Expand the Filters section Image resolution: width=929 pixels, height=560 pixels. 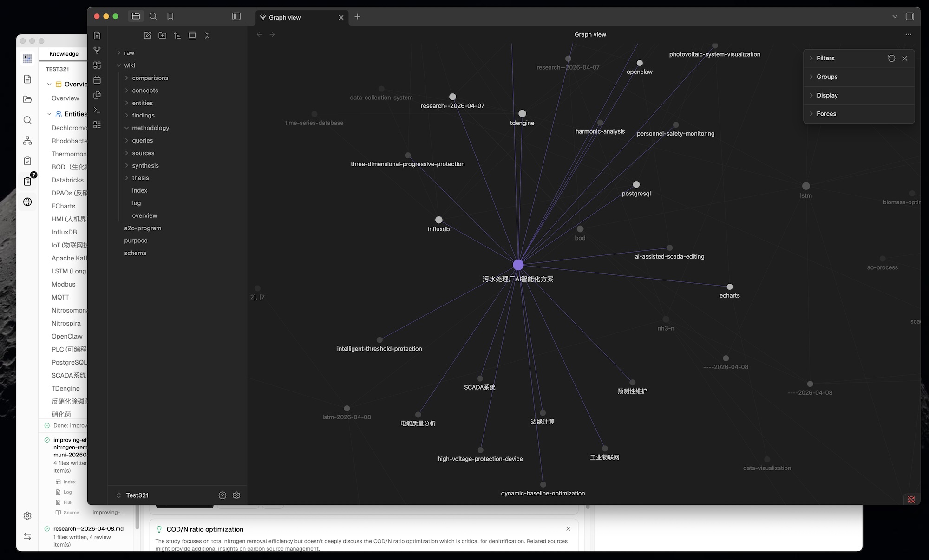pos(825,58)
